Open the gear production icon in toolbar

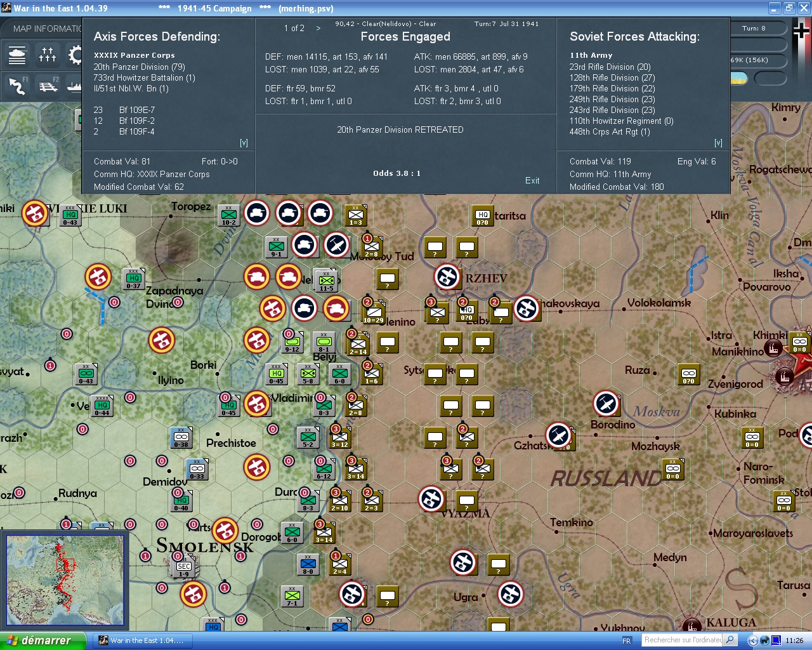(x=75, y=55)
